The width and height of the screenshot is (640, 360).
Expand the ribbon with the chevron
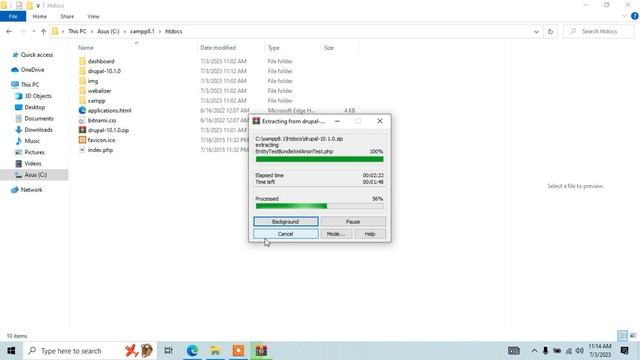[x=624, y=16]
